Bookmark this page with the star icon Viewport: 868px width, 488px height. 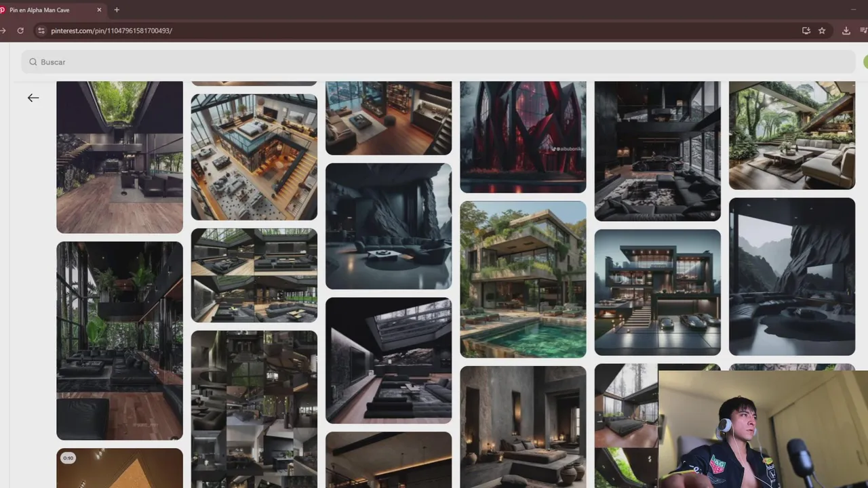click(x=822, y=30)
